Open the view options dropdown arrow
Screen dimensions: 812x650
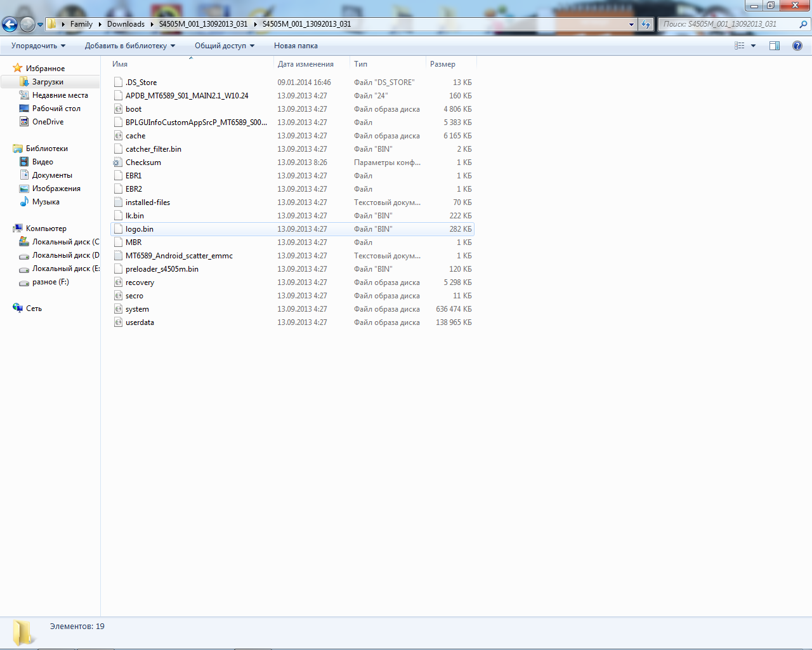pos(754,46)
